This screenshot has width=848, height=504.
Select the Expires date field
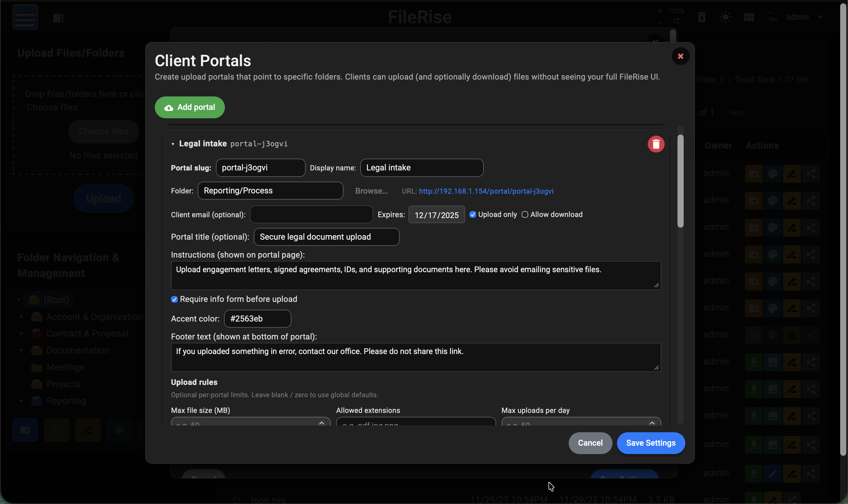click(436, 214)
